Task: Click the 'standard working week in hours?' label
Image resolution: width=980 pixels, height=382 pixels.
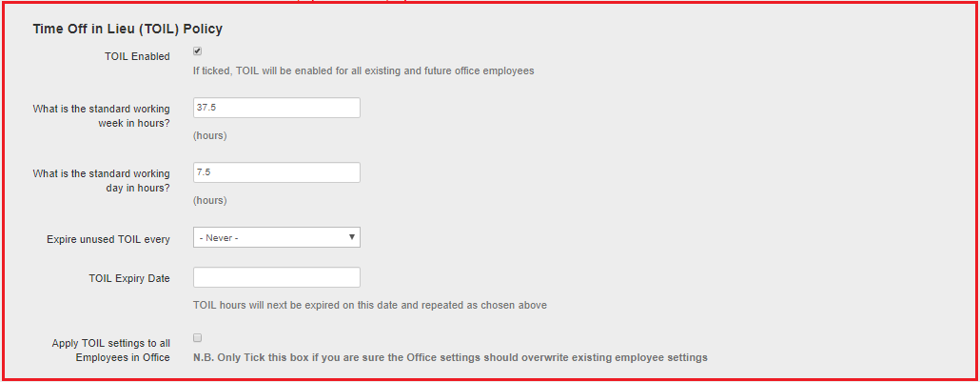Action: pyautogui.click(x=101, y=115)
